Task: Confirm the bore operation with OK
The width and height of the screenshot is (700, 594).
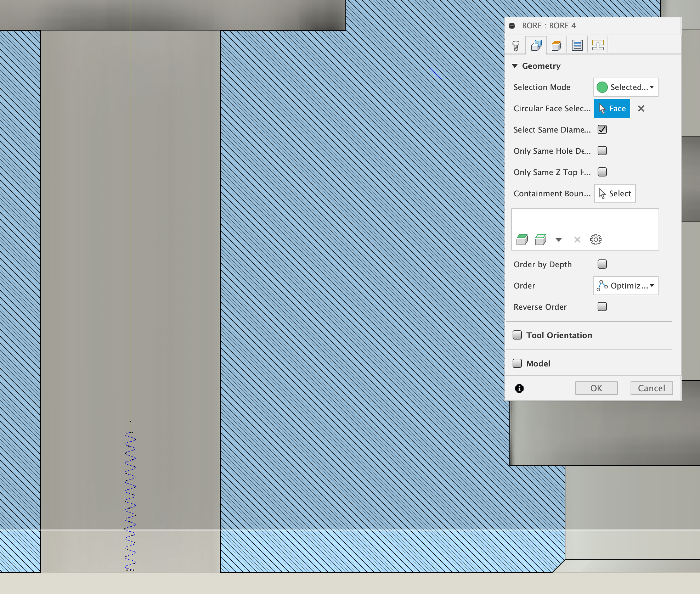Action: 596,388
